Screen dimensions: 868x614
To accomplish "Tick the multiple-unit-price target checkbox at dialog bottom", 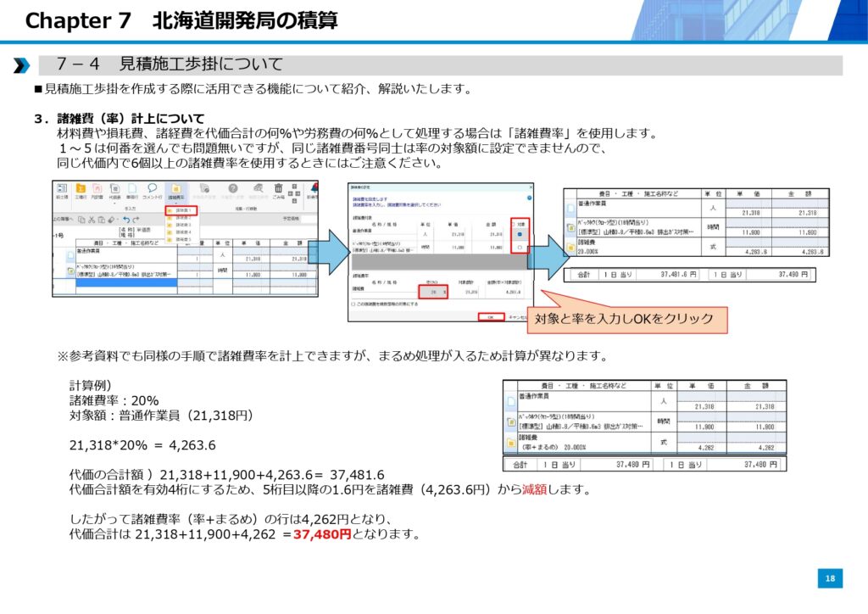I will 354,304.
